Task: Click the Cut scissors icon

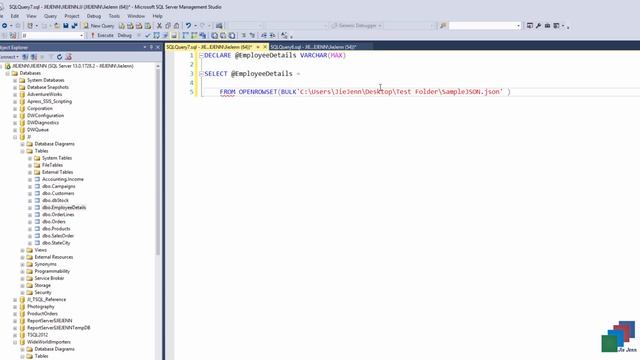Action: pos(159,26)
